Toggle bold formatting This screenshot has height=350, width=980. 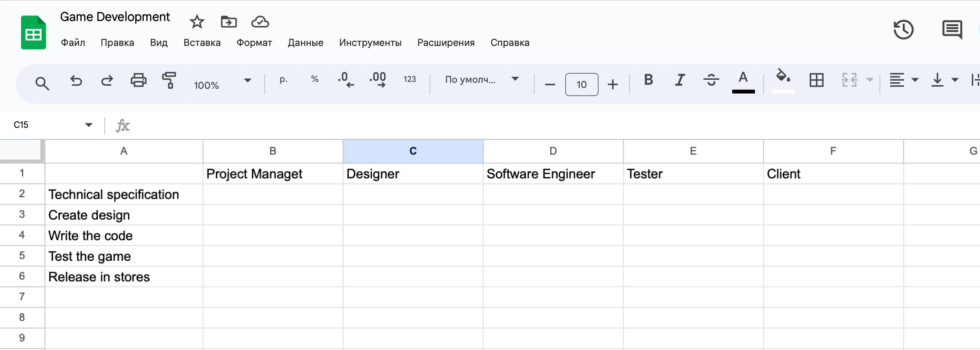pos(648,80)
